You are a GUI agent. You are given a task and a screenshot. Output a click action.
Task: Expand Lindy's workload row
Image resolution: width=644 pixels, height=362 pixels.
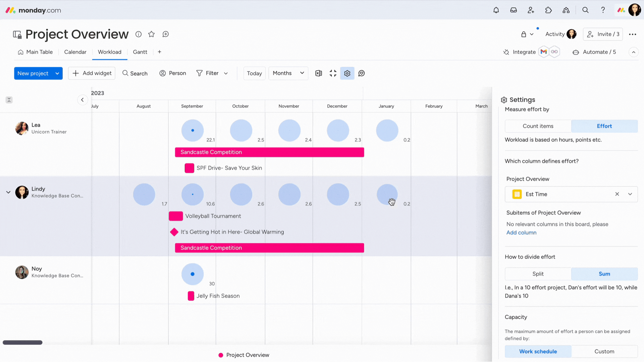pyautogui.click(x=8, y=192)
